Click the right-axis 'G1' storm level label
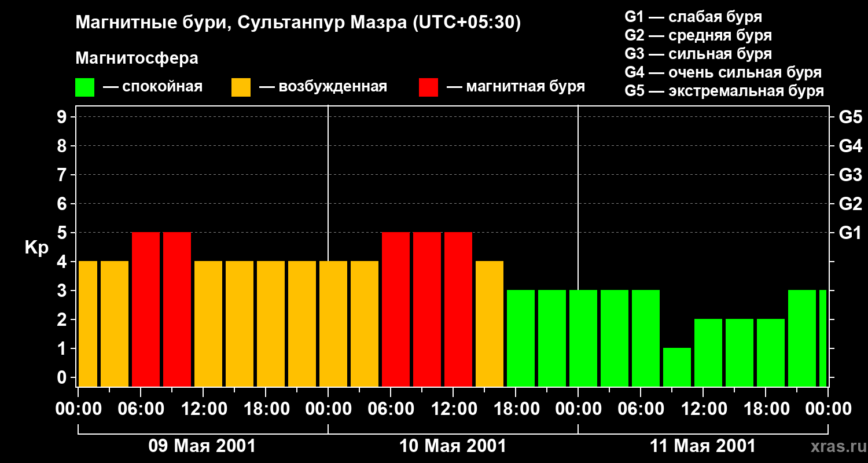The image size is (868, 463). pyautogui.click(x=850, y=233)
